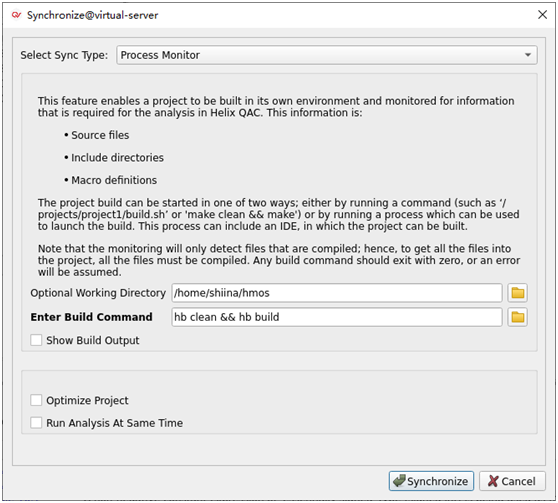Click the red X icon on Cancel
Image resolution: width=558 pixels, height=503 pixels.
pos(493,481)
